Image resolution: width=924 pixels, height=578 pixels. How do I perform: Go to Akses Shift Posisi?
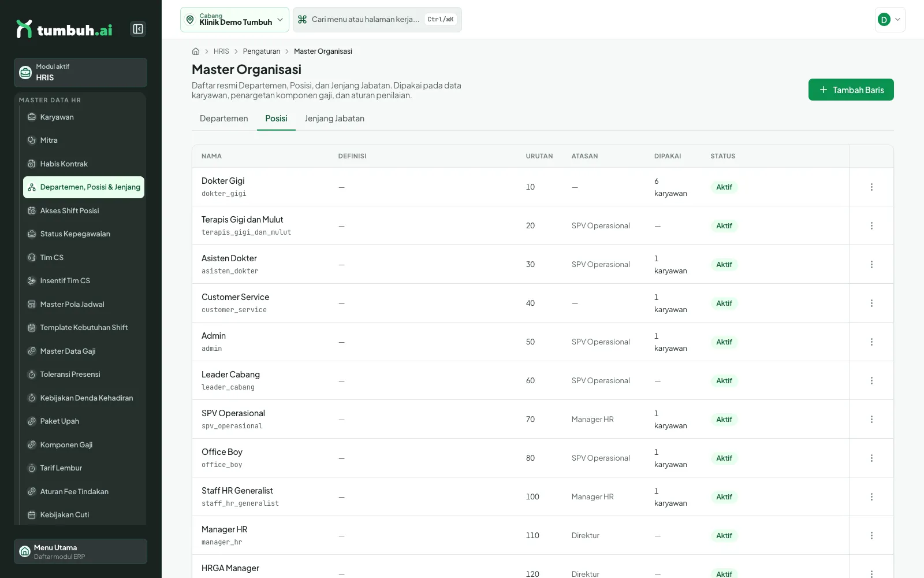pyautogui.click(x=84, y=210)
